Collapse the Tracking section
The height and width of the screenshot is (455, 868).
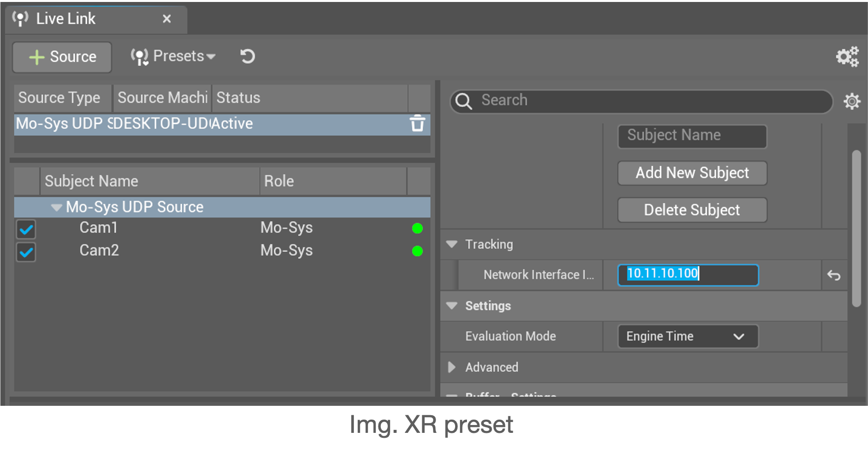pos(452,244)
